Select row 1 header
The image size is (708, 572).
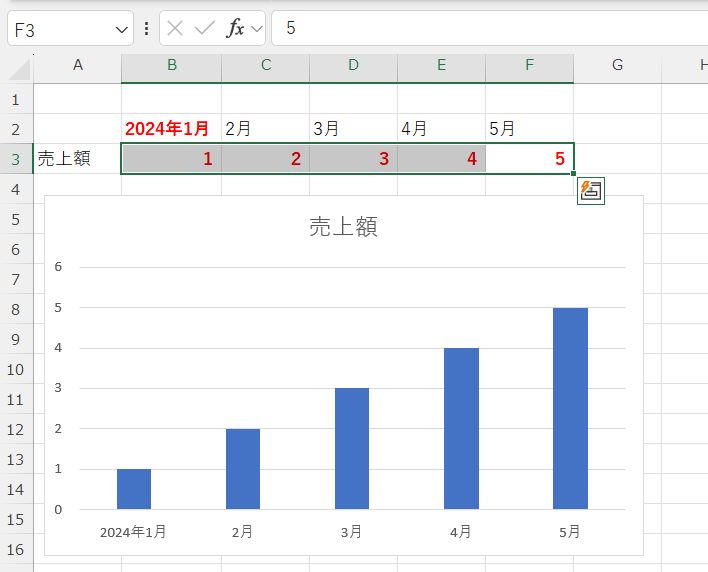16,99
